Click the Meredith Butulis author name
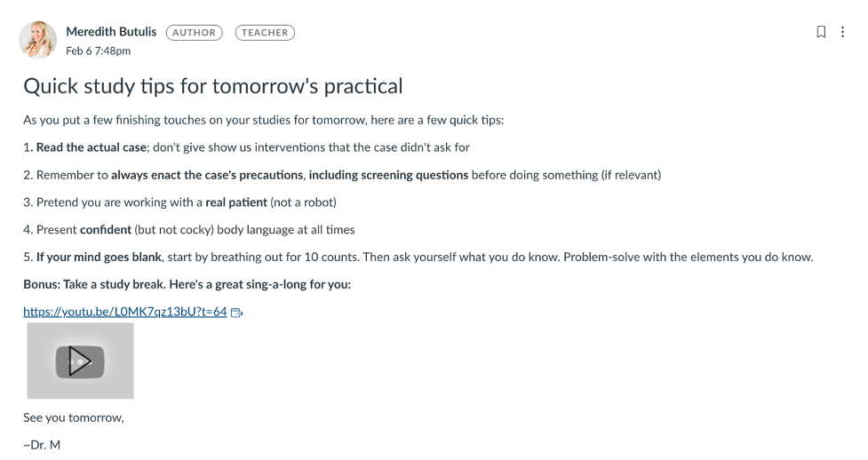Viewport: 868px width, 460px height. tap(111, 32)
